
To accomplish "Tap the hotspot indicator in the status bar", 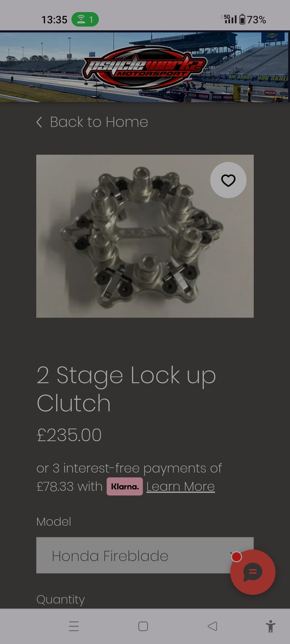I will [85, 19].
